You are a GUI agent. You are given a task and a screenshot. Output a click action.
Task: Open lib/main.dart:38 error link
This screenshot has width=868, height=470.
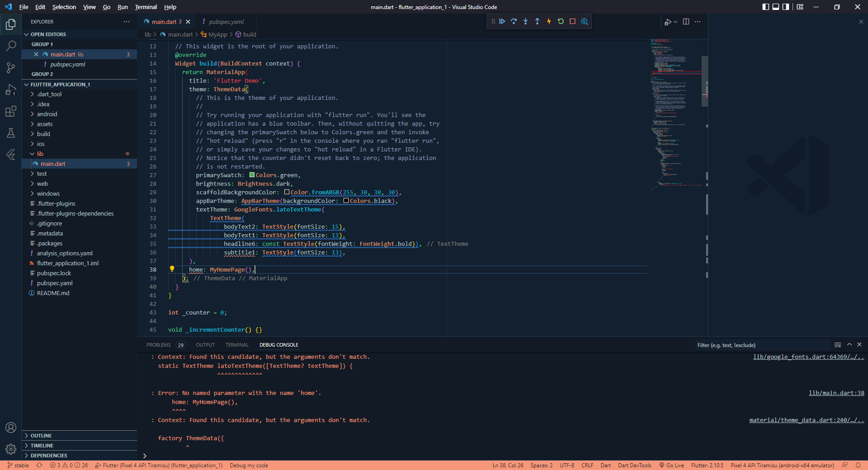[836, 393]
